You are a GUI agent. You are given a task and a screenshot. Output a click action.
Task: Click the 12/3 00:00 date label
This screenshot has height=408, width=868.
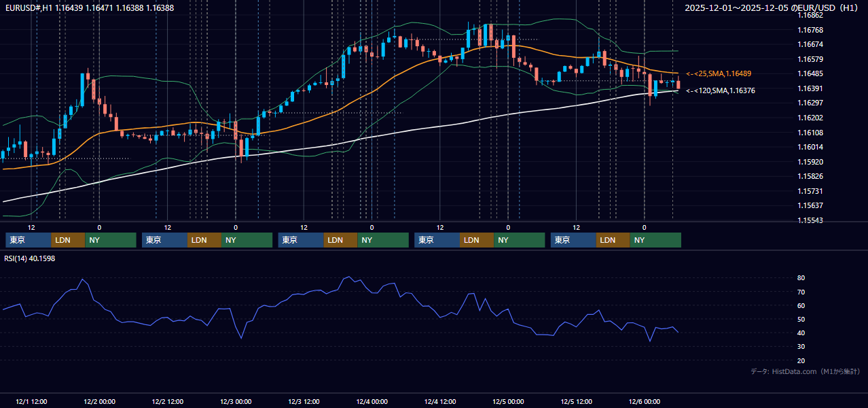point(236,402)
